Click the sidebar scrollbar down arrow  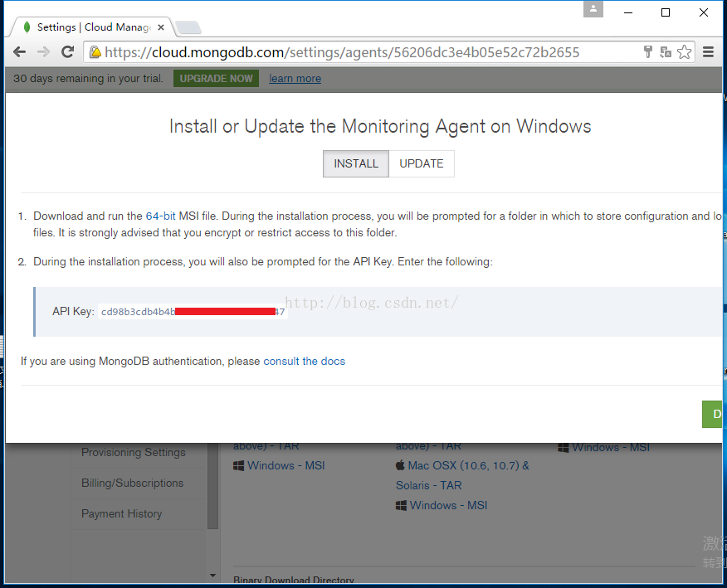[212, 576]
